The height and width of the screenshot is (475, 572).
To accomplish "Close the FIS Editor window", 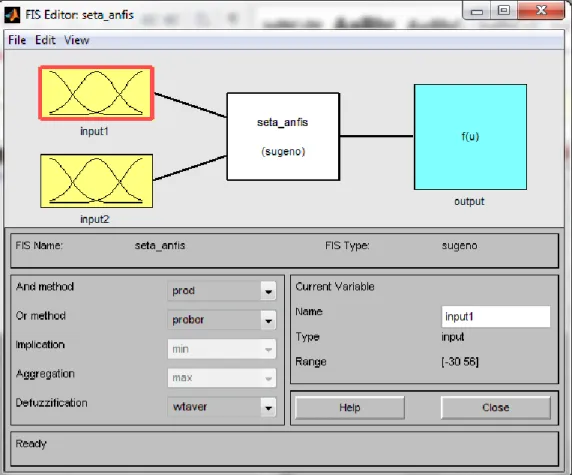I will [x=541, y=11].
